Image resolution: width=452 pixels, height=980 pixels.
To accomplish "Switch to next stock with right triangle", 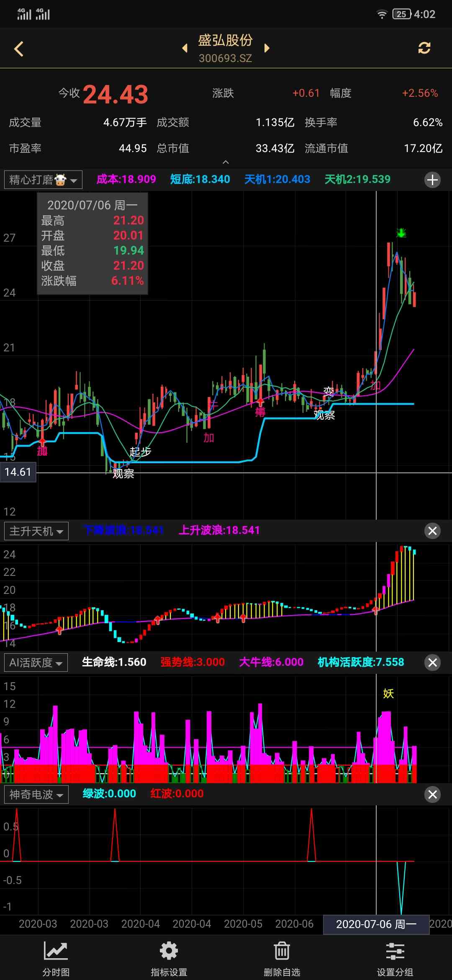I will point(267,48).
